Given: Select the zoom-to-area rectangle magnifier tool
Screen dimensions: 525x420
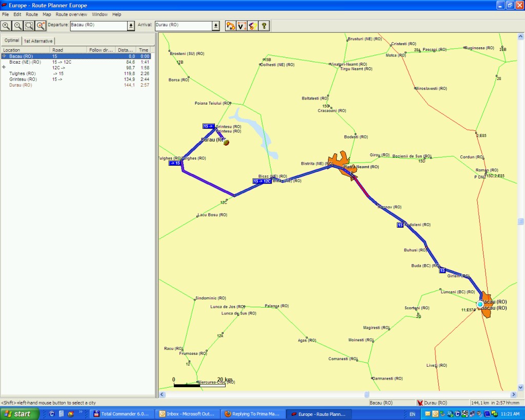Looking at the screenshot, I should [29, 26].
